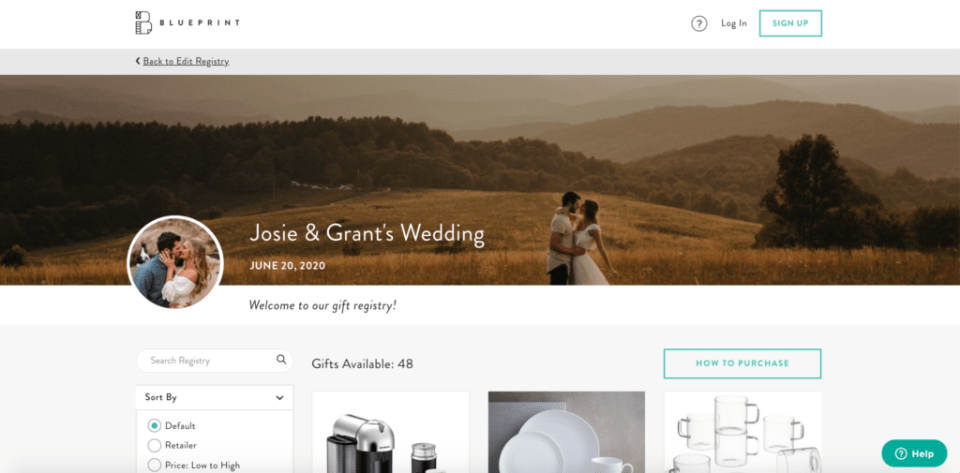Open the coffee machine gift card
Image resolution: width=960 pixels, height=473 pixels.
tap(391, 432)
